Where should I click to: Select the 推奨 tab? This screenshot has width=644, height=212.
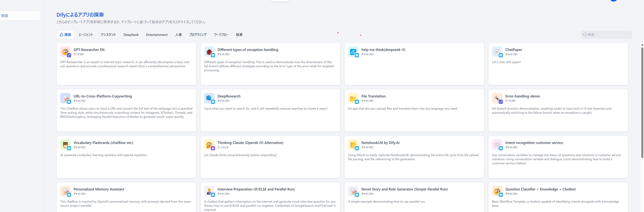tap(66, 35)
